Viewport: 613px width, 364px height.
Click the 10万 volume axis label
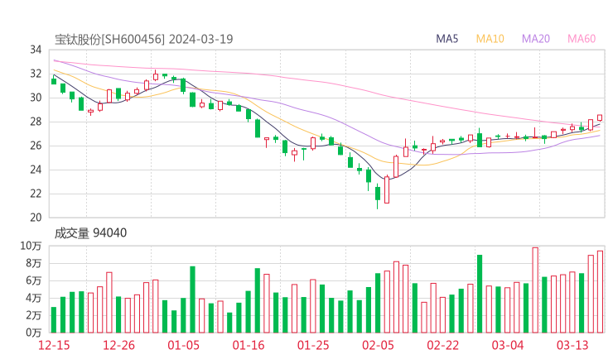[31, 246]
